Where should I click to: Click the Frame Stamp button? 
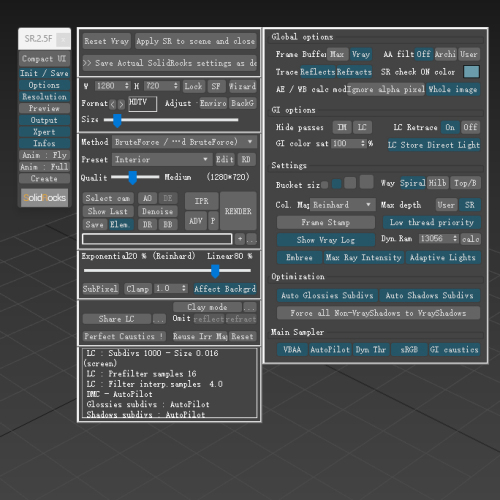pyautogui.click(x=326, y=222)
